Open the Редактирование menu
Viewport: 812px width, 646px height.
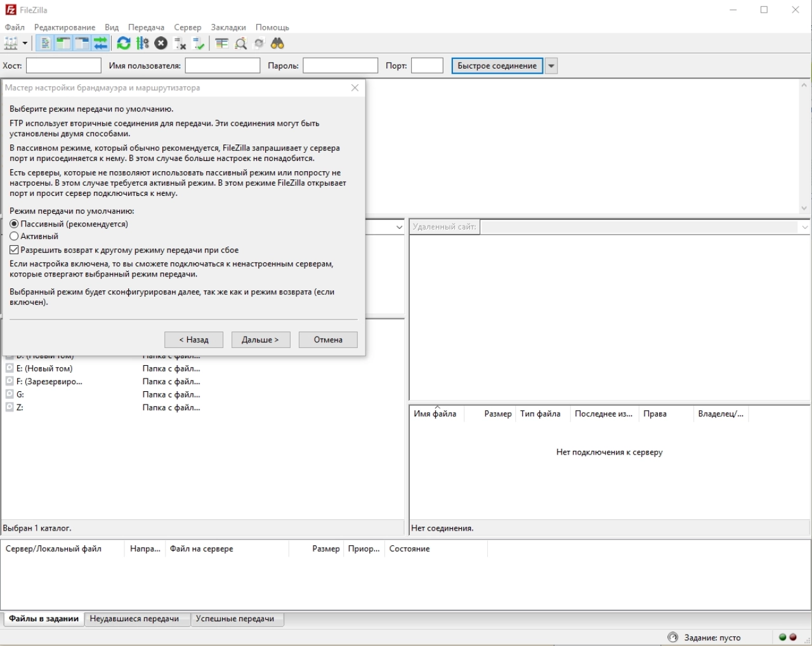65,27
